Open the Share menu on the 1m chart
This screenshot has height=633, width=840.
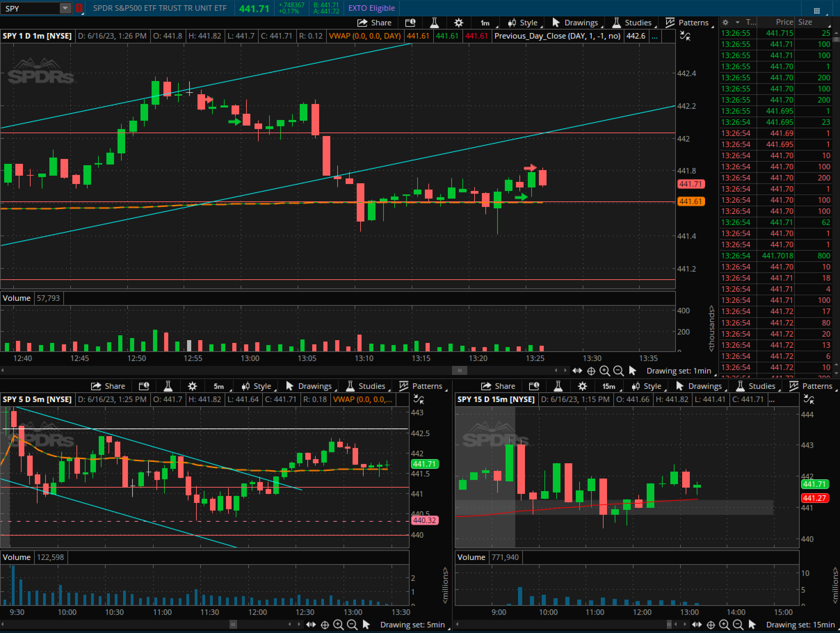(x=374, y=23)
